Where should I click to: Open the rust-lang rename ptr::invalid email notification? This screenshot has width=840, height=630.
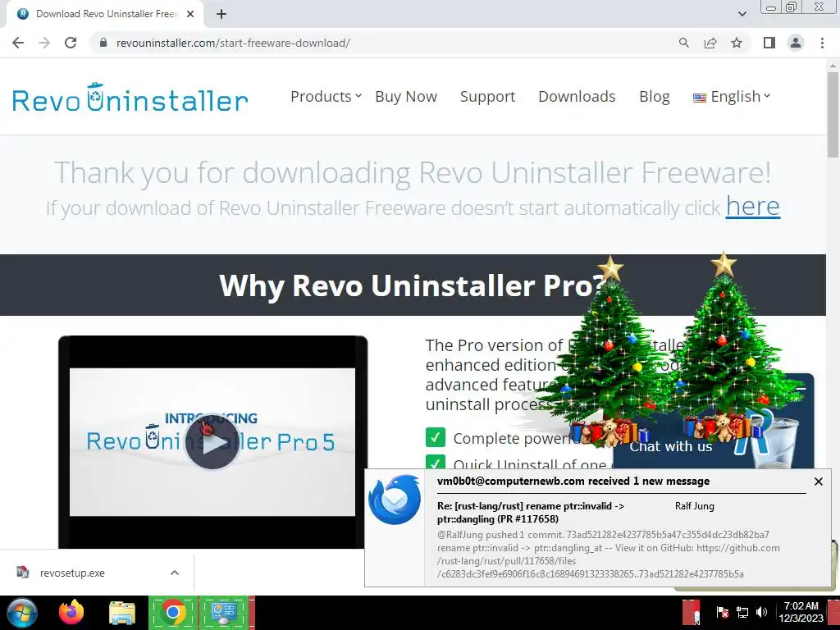pyautogui.click(x=531, y=512)
